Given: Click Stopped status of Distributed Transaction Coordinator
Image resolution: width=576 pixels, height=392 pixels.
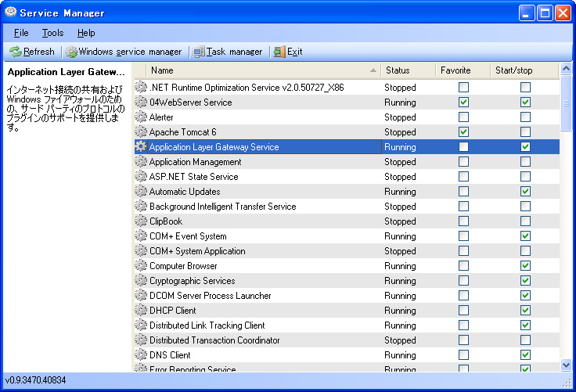Looking at the screenshot, I should pyautogui.click(x=400, y=340).
